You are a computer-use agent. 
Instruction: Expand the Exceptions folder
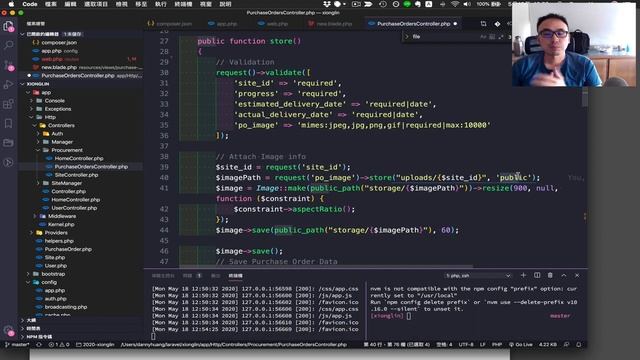(32, 109)
